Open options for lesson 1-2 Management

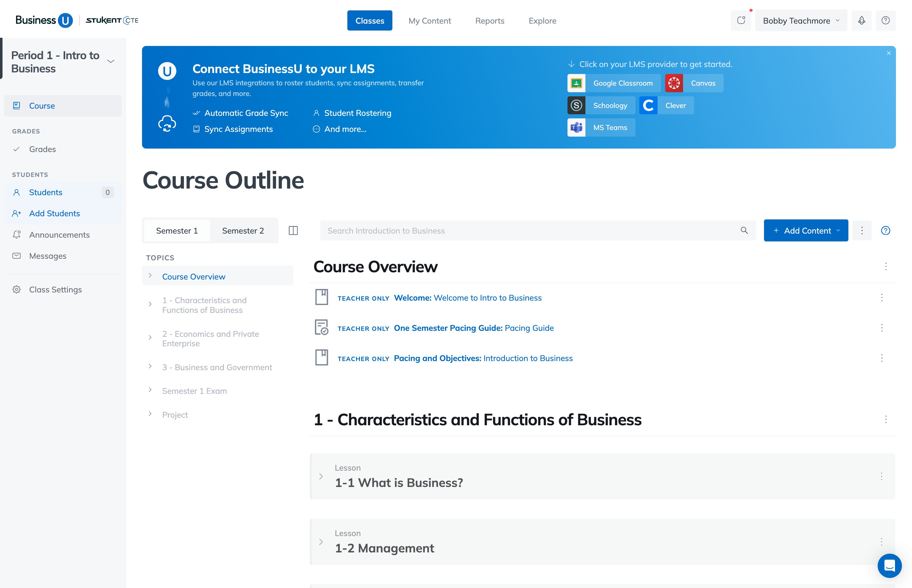(881, 541)
